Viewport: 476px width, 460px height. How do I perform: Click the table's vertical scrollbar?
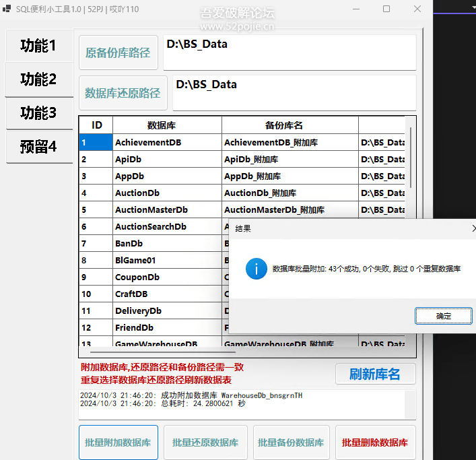pos(410,155)
